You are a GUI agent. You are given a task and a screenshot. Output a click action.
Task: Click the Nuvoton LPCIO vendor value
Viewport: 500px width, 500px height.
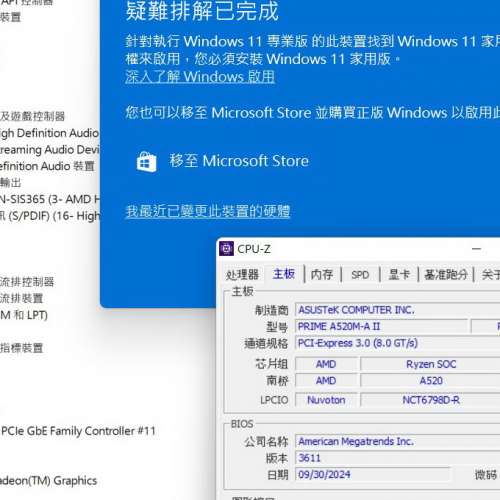(326, 400)
